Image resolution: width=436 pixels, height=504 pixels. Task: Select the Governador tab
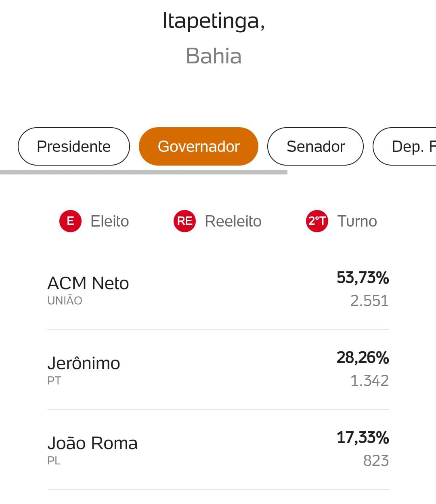click(199, 146)
